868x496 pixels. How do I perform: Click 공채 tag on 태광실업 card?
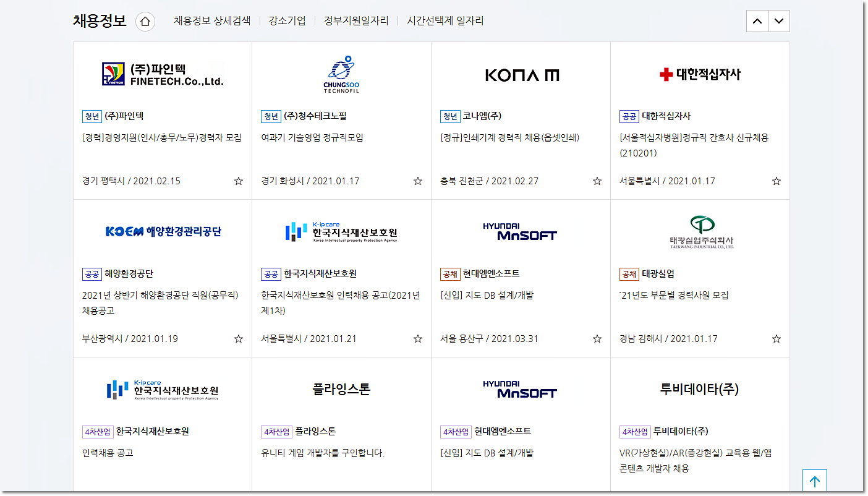tap(629, 274)
